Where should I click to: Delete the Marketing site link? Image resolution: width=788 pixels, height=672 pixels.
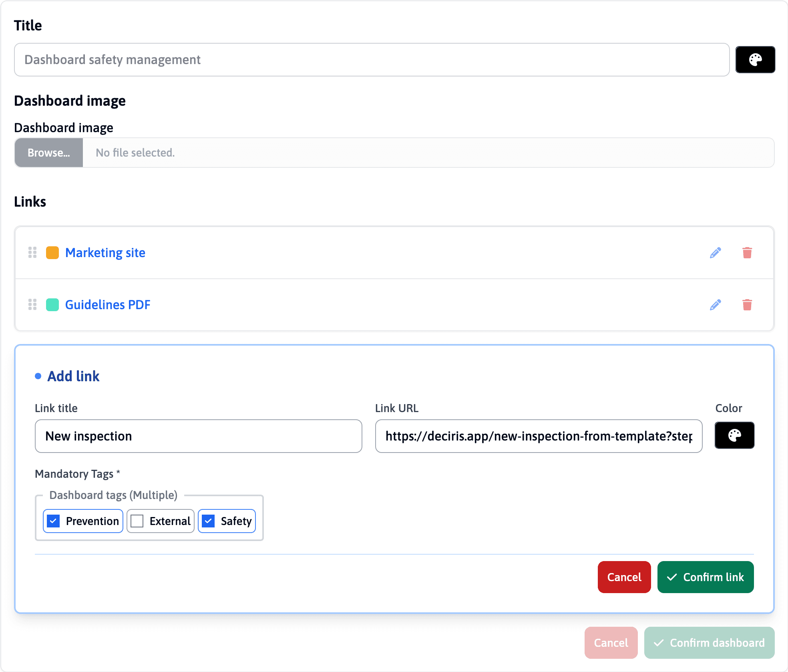(x=746, y=253)
